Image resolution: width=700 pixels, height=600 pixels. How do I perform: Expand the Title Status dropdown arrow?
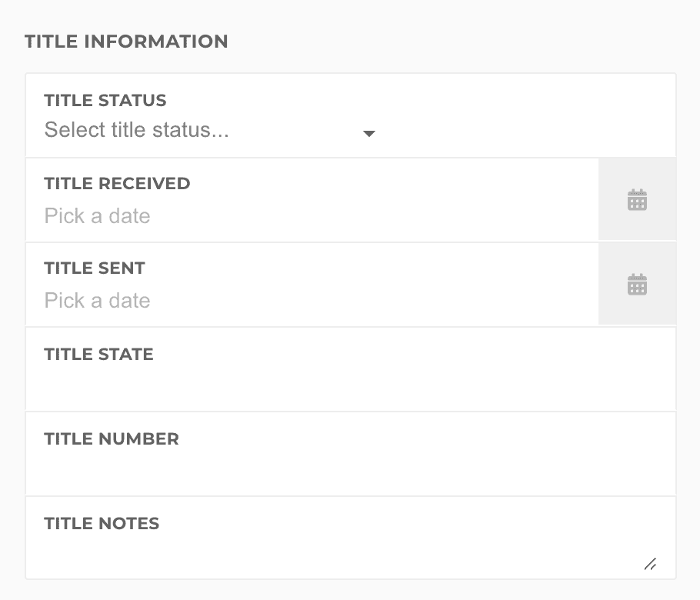coord(369,133)
